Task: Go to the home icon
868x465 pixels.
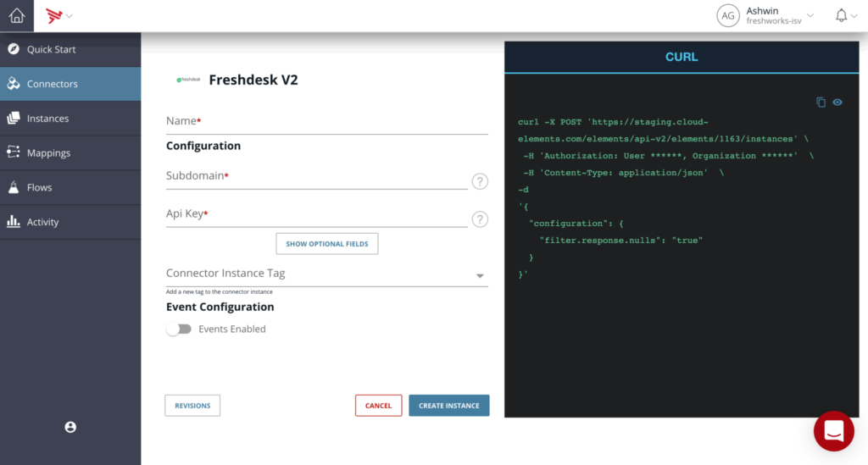Action: point(17,15)
